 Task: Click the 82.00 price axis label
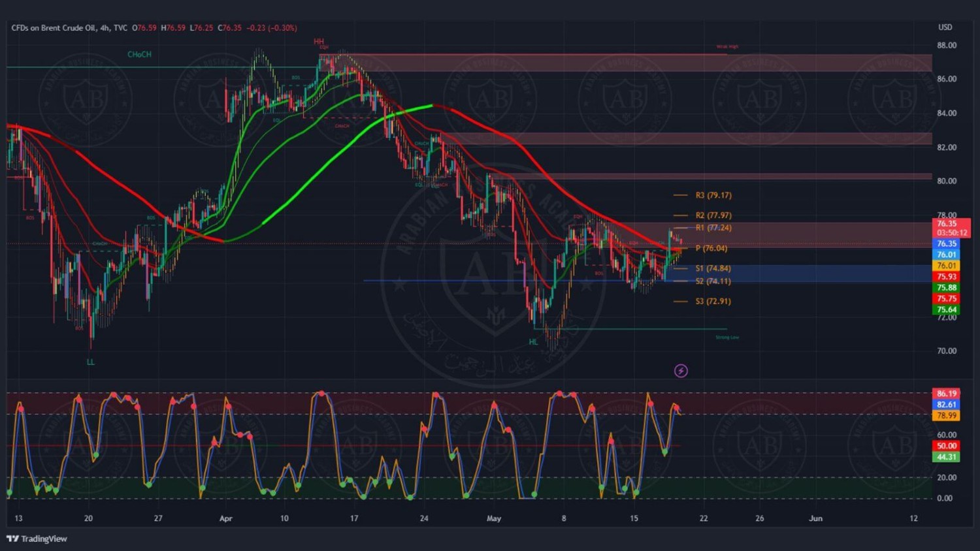pyautogui.click(x=947, y=148)
